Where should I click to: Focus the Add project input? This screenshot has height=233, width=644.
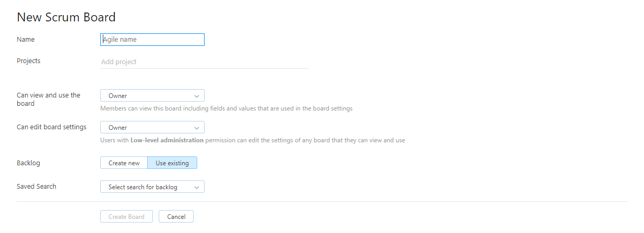pyautogui.click(x=204, y=62)
